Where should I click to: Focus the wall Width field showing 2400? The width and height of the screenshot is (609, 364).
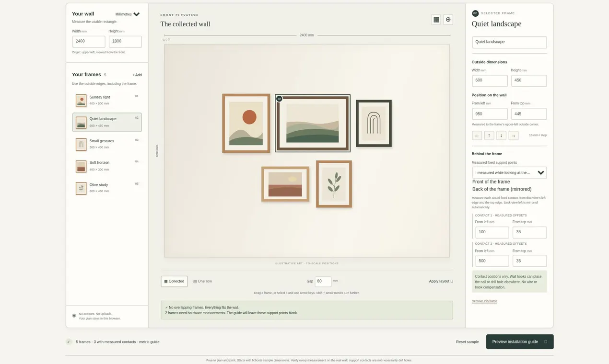click(89, 42)
